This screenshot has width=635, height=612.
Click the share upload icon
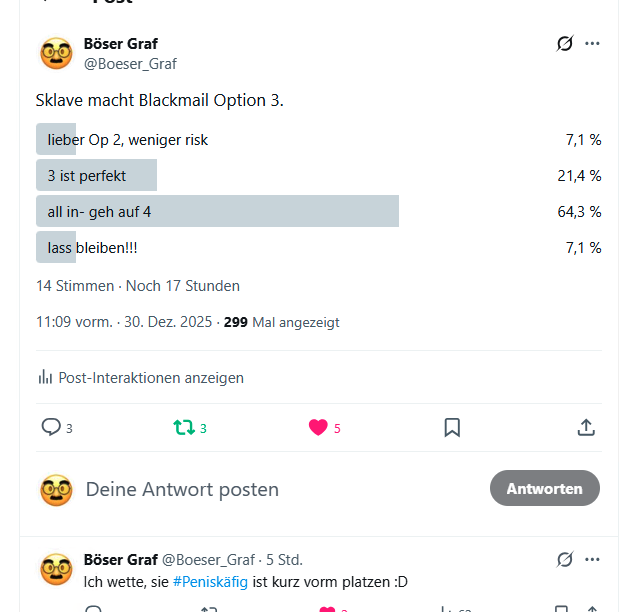tap(586, 427)
